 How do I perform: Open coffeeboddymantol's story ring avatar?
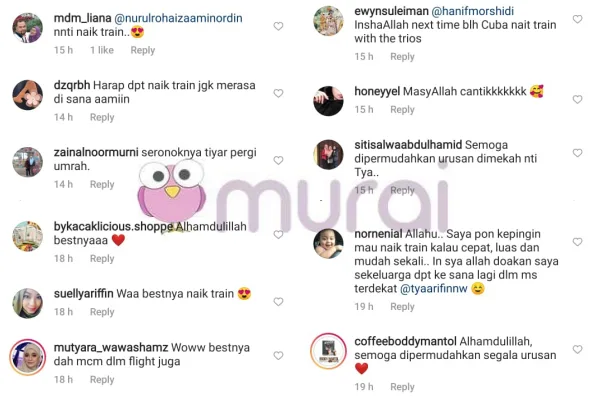328,351
